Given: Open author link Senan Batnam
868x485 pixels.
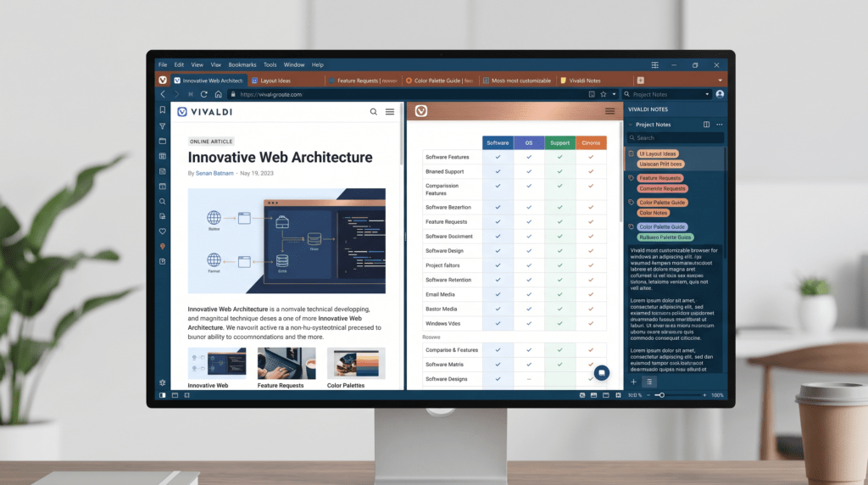Looking at the screenshot, I should tap(214, 173).
